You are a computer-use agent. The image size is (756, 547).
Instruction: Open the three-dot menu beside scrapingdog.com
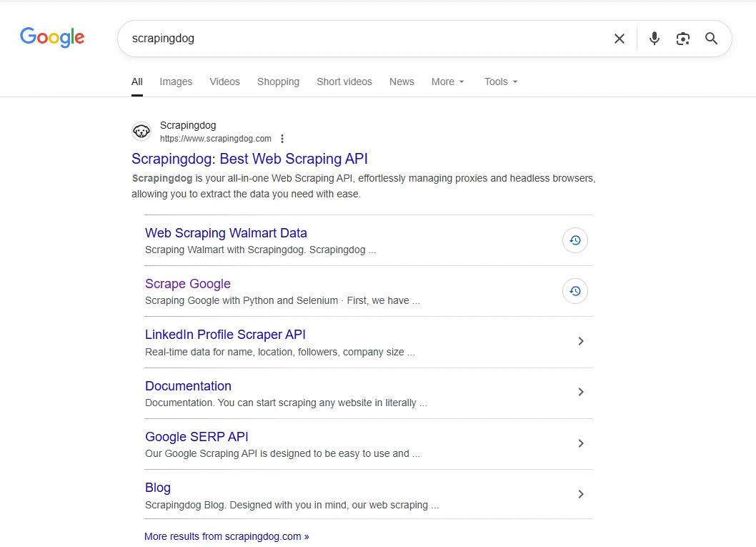click(x=282, y=139)
